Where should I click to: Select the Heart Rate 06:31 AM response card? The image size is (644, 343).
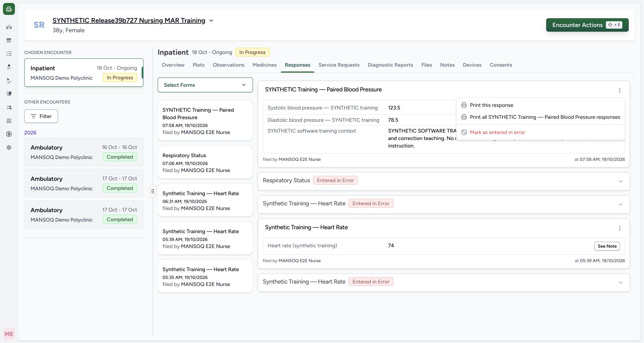click(x=205, y=200)
